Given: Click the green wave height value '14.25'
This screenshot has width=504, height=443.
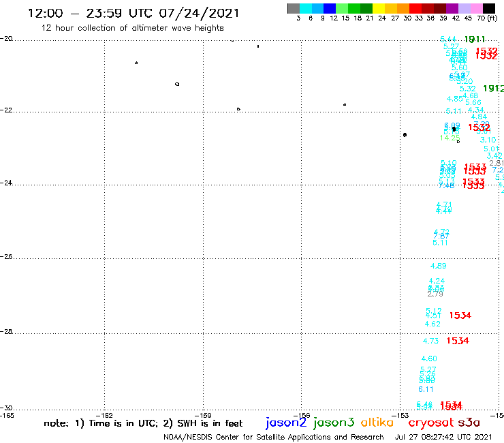Looking at the screenshot, I should pyautogui.click(x=450, y=138).
